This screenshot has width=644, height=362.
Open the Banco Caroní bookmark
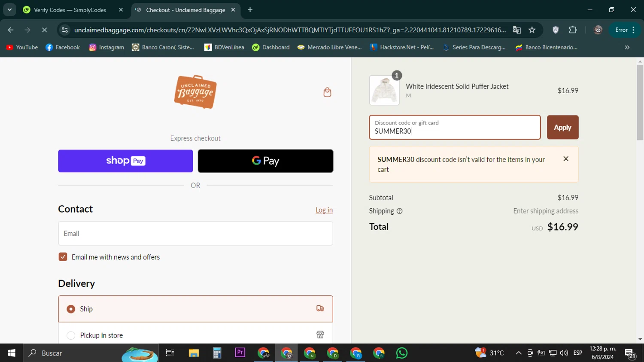tap(163, 47)
